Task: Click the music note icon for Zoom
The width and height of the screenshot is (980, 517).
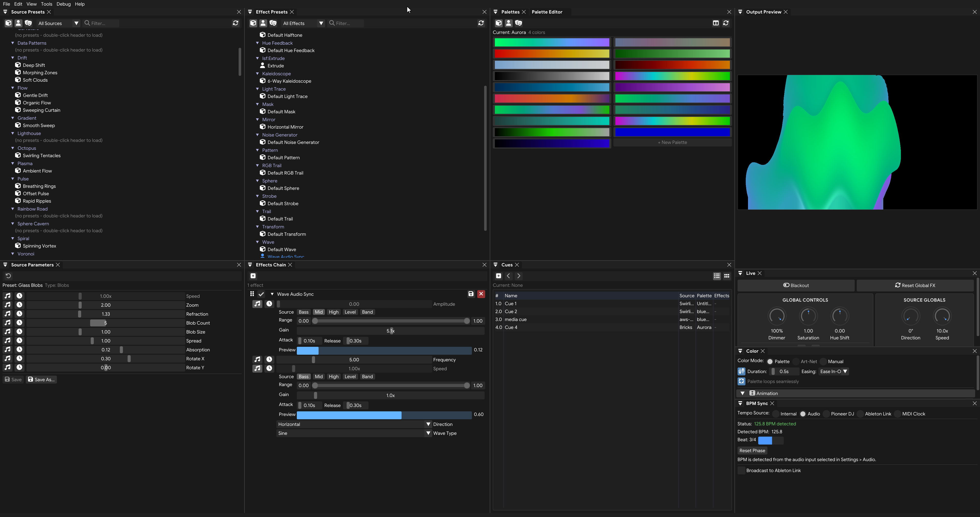Action: pos(8,305)
